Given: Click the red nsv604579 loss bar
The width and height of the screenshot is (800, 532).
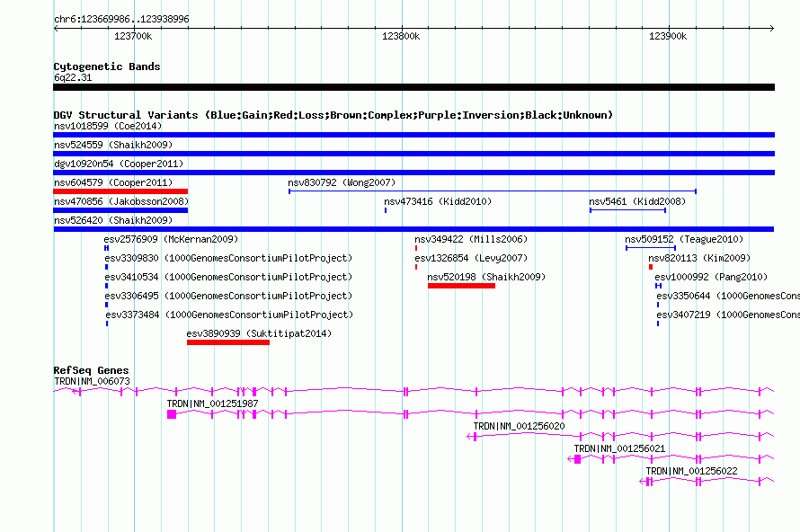Looking at the screenshot, I should [120, 191].
